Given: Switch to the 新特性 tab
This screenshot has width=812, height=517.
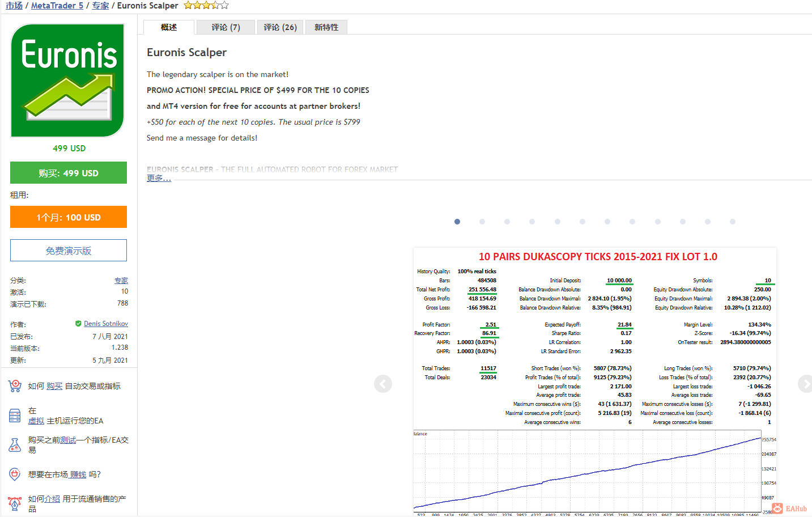Looking at the screenshot, I should click(326, 27).
